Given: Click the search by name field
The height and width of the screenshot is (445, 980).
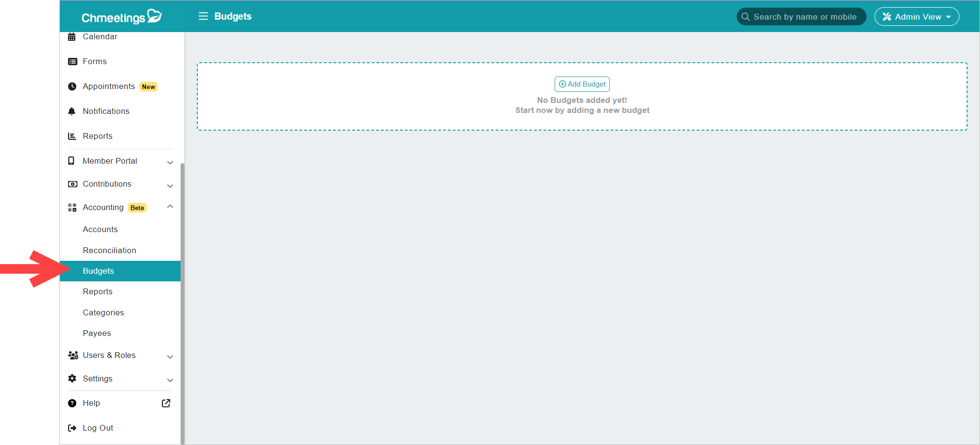Looking at the screenshot, I should tap(801, 17).
